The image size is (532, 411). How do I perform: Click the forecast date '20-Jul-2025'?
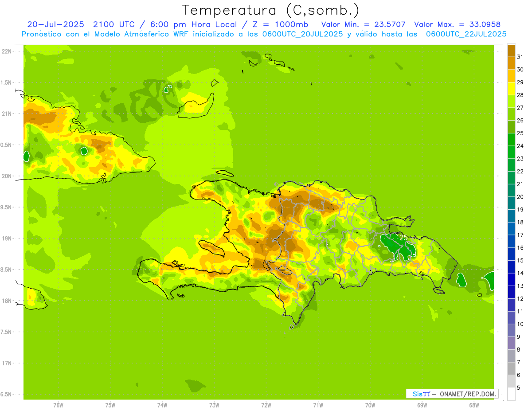tap(57, 24)
